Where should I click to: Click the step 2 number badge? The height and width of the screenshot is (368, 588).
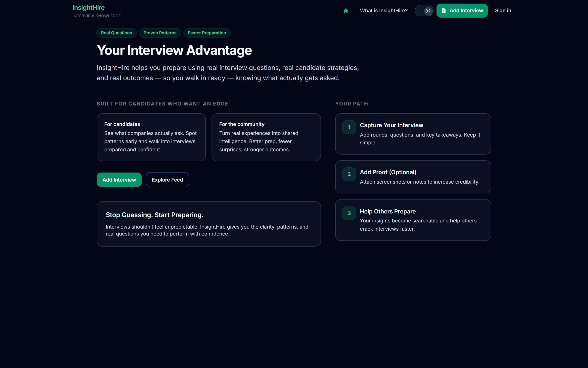(349, 174)
